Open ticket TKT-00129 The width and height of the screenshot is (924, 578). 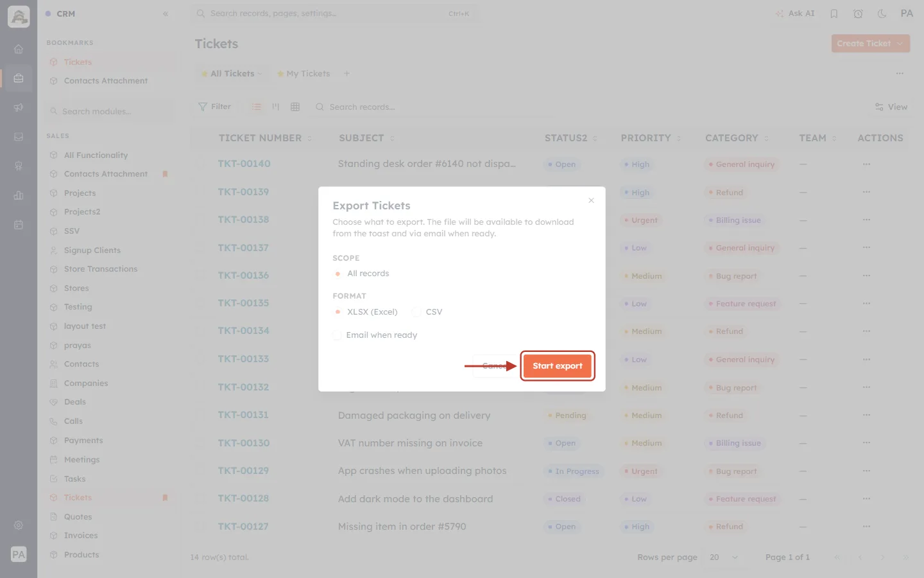point(243,471)
